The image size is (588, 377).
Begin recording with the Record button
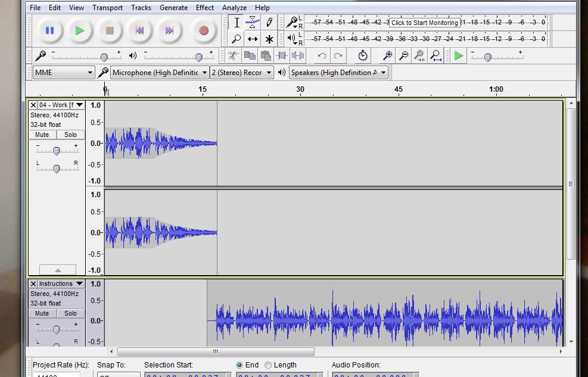pyautogui.click(x=203, y=31)
